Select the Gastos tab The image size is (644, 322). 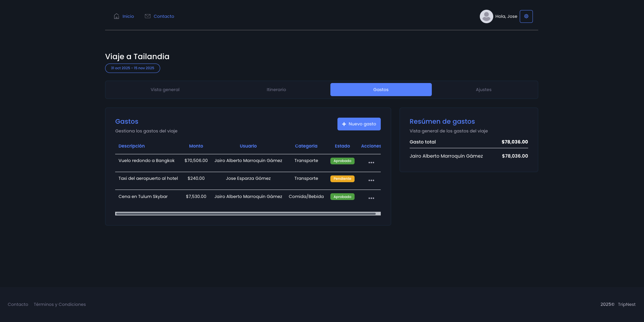click(x=381, y=90)
